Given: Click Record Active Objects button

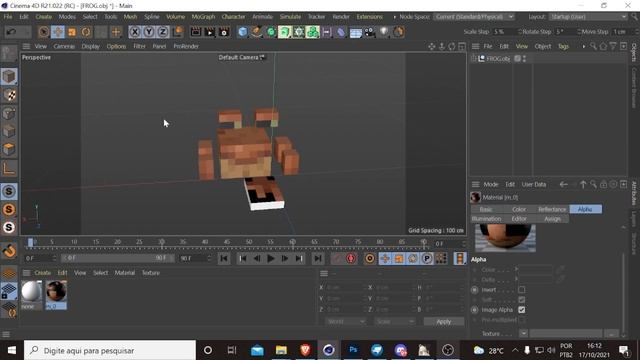Looking at the screenshot, I should tap(337, 258).
